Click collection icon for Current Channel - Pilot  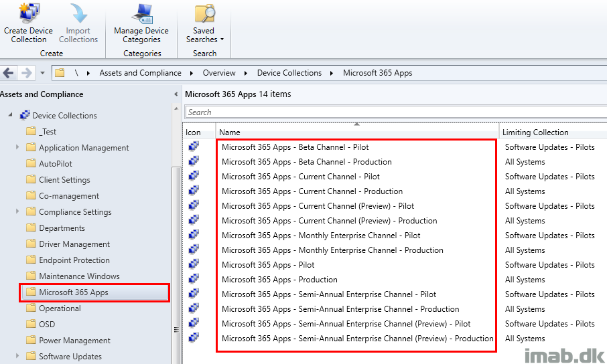tap(194, 175)
